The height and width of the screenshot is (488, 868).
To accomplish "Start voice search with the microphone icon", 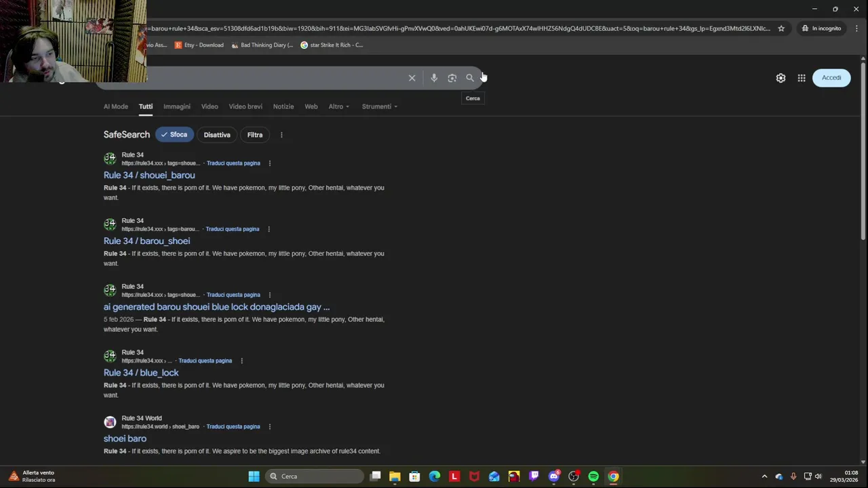I will pos(434,78).
